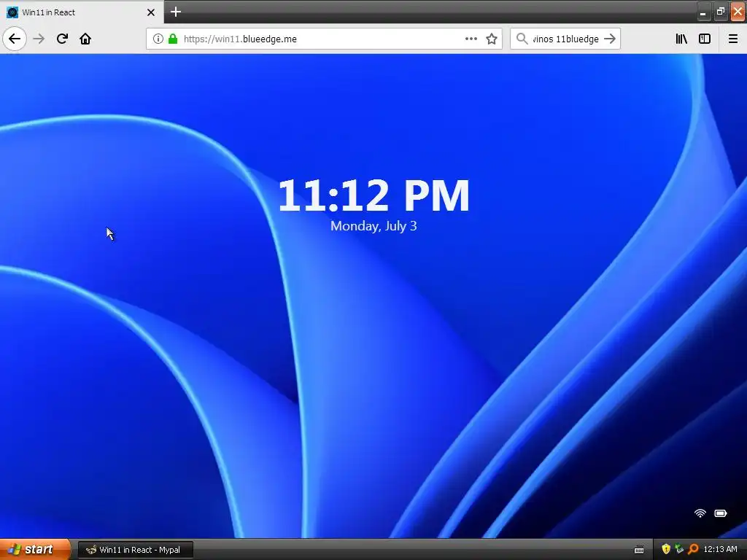Close the Win11 in React tab
Viewport: 747px width, 560px height.
click(x=151, y=12)
